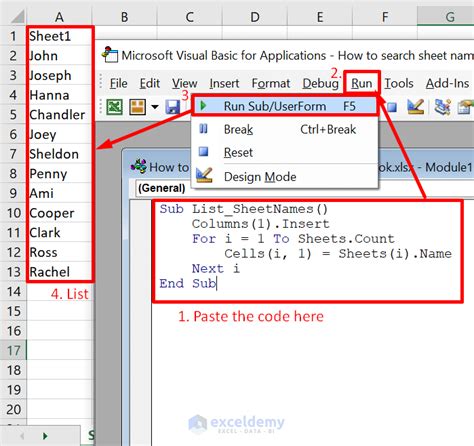Select cell containing Clark
Screen dimensions: 474x446
pyautogui.click(x=59, y=233)
